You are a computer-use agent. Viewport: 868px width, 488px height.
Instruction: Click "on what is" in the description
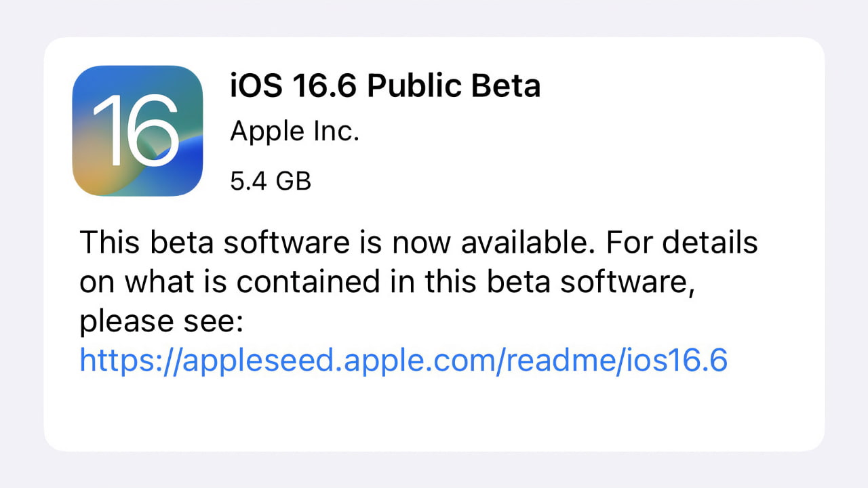click(x=152, y=283)
